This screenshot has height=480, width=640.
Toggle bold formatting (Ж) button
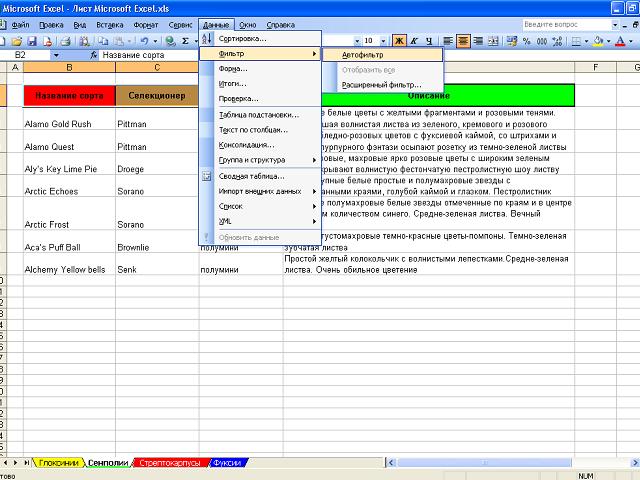(x=399, y=41)
